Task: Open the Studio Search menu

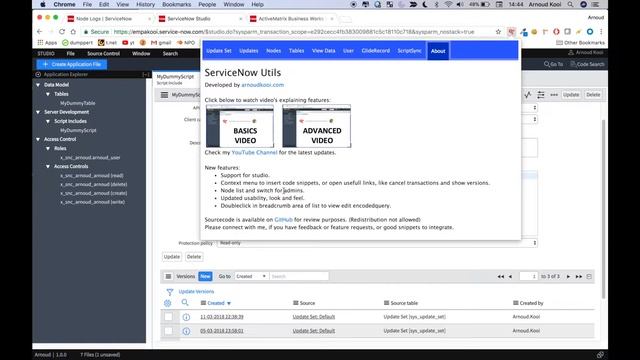Action: point(170,53)
